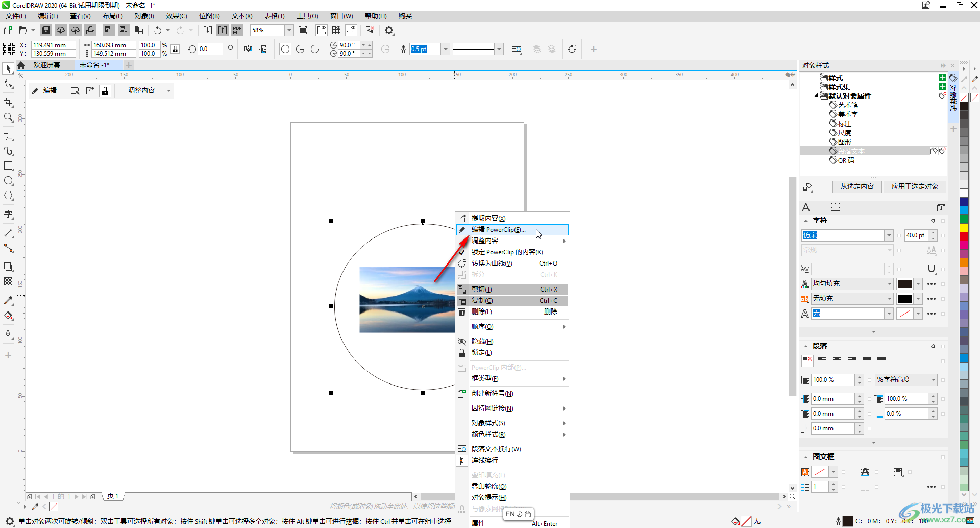
Task: Click the character fill color swatch
Action: [x=905, y=284]
